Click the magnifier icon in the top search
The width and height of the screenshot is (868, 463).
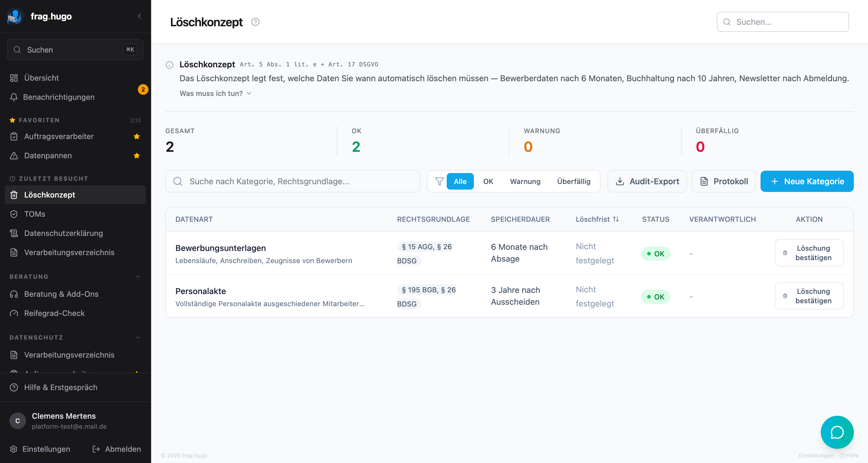(x=727, y=22)
